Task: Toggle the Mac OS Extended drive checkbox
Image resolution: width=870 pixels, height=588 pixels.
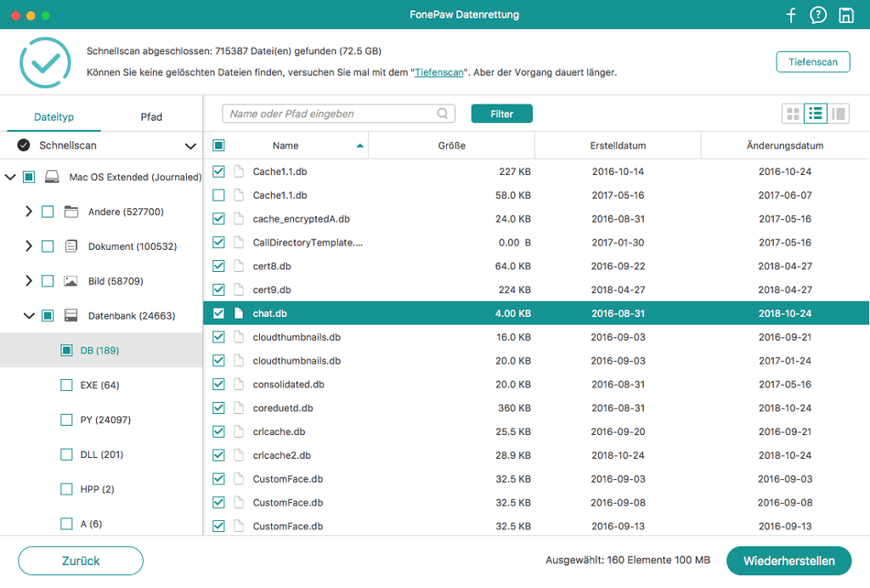Action: (29, 177)
